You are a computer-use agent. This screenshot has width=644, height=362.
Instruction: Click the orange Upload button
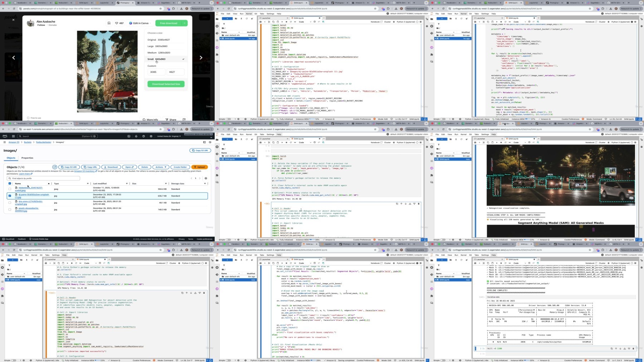pos(199,167)
